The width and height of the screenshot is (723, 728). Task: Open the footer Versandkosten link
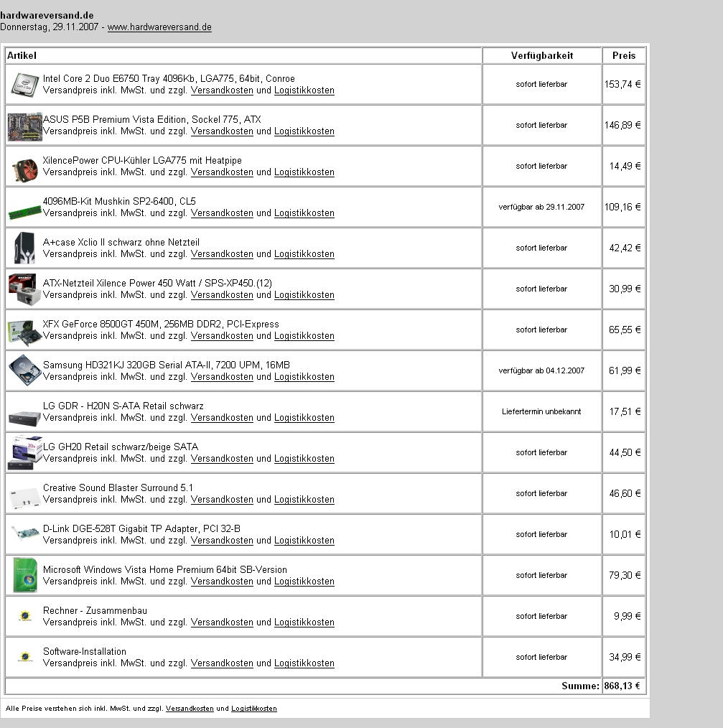click(190, 709)
